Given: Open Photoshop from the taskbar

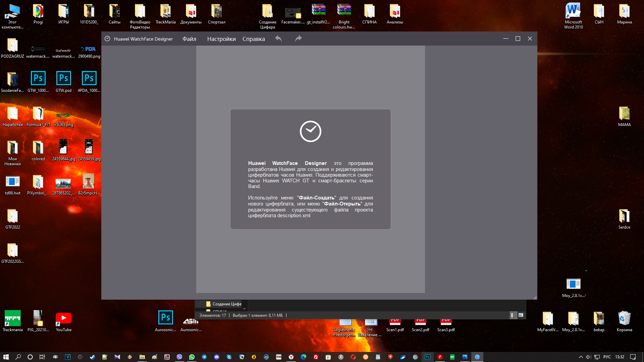Looking at the screenshot, I should pyautogui.click(x=428, y=357).
